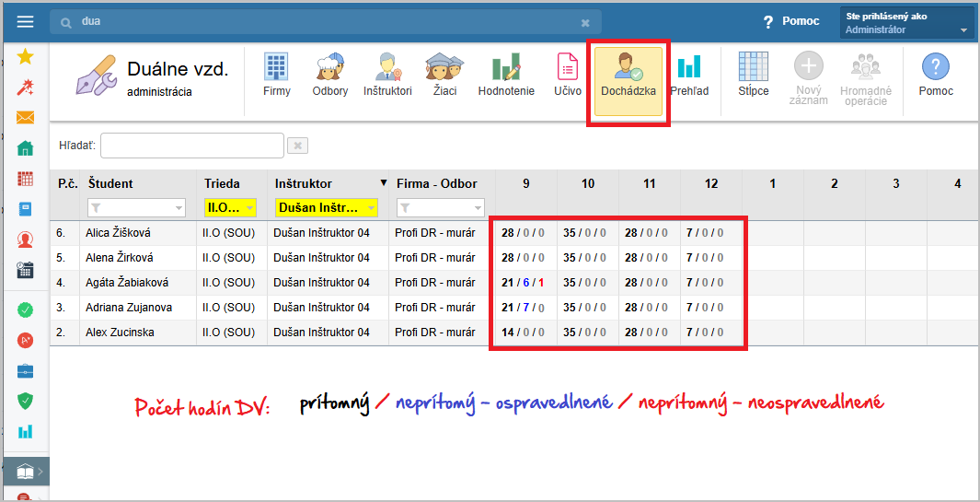
Task: Open Učivo curriculum section
Action: click(x=568, y=76)
